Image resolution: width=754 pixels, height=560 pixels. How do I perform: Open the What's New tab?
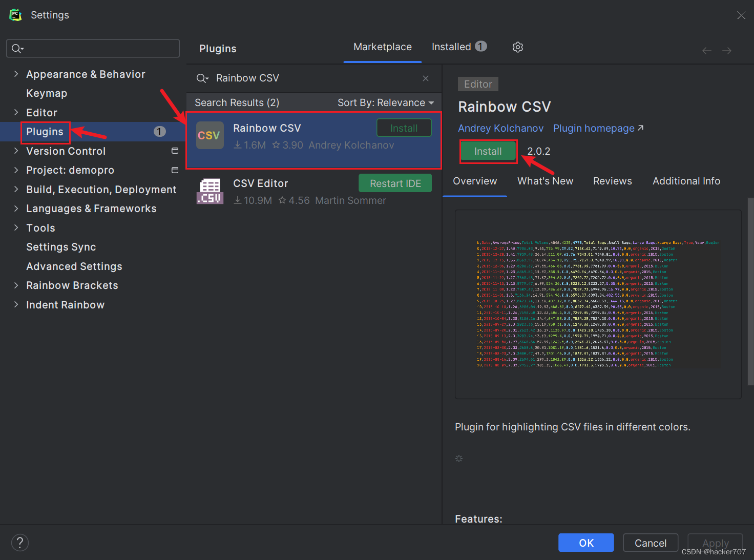(545, 181)
